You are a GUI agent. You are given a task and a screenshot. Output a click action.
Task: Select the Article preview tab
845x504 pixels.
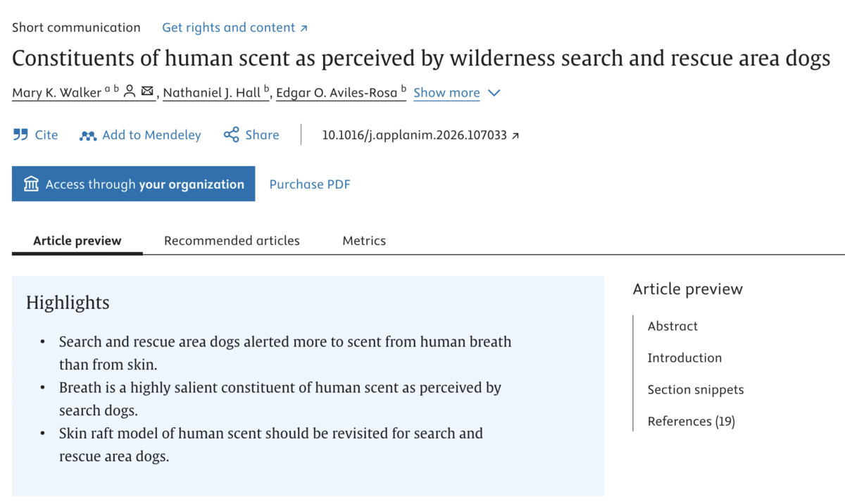click(x=77, y=241)
